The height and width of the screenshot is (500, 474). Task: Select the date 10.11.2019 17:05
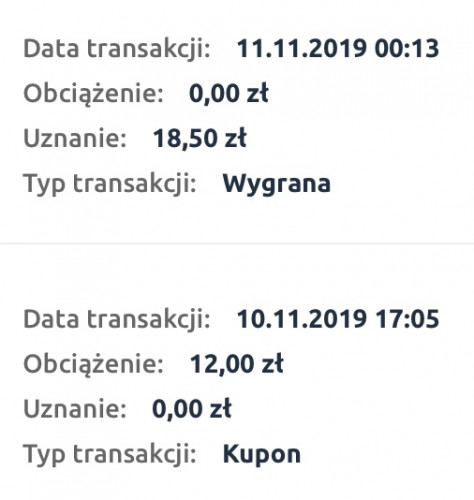pyautogui.click(x=338, y=319)
